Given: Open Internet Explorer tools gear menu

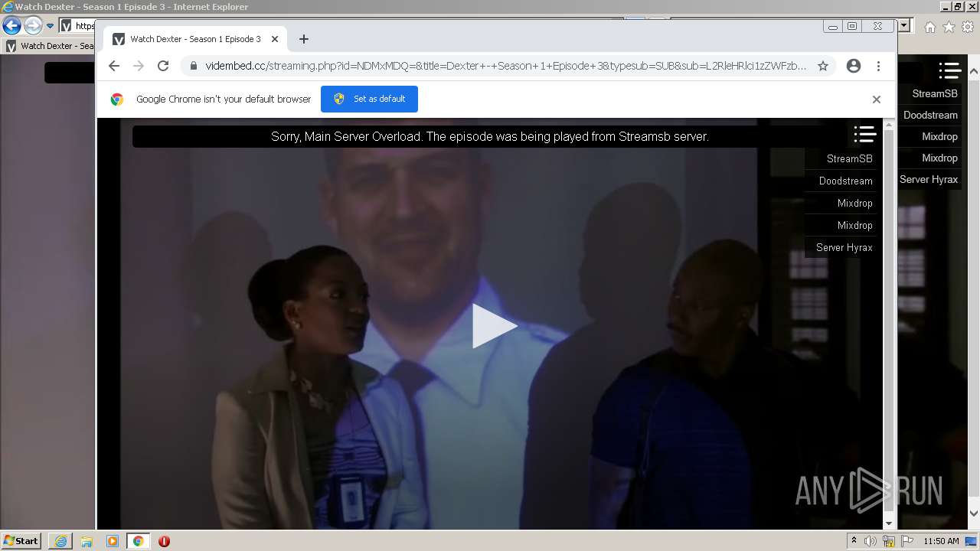Looking at the screenshot, I should (967, 27).
